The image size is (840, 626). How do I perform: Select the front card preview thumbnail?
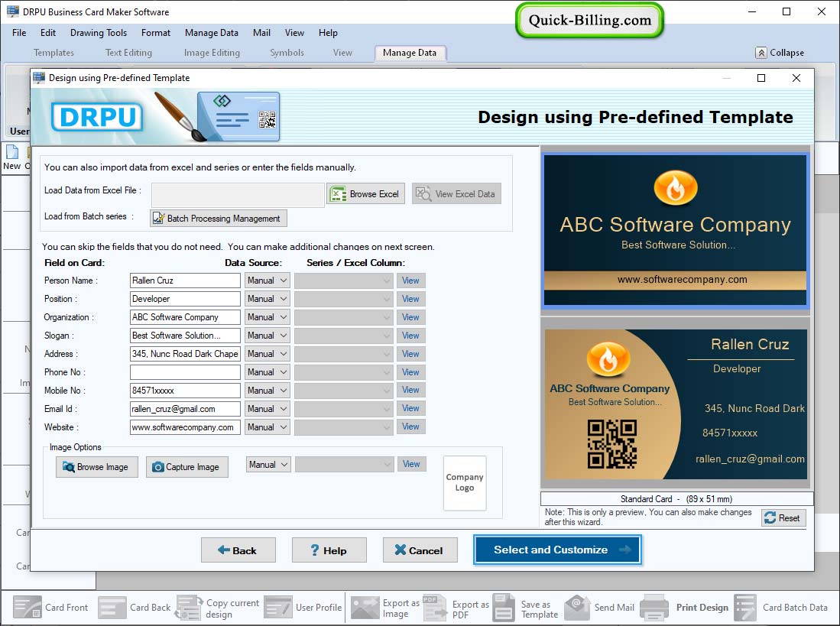point(675,230)
